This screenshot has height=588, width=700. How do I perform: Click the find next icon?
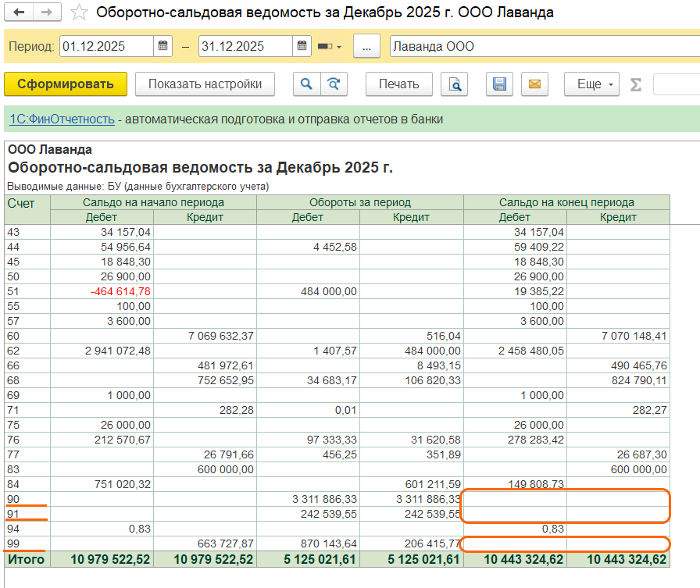click(x=334, y=84)
